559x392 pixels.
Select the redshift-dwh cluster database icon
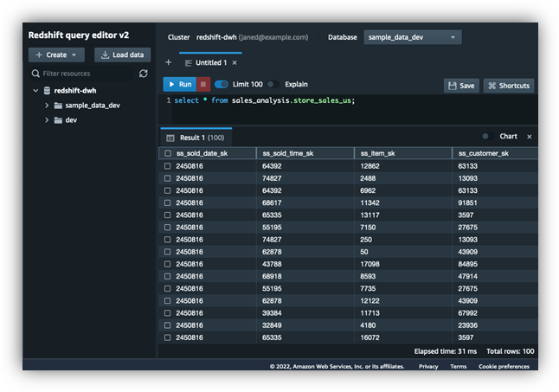(47, 91)
